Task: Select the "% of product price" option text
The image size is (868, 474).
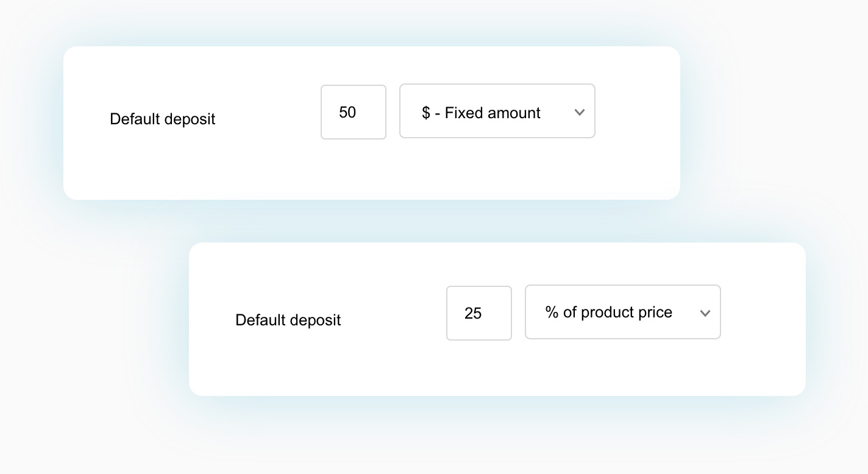Action: pyautogui.click(x=608, y=312)
